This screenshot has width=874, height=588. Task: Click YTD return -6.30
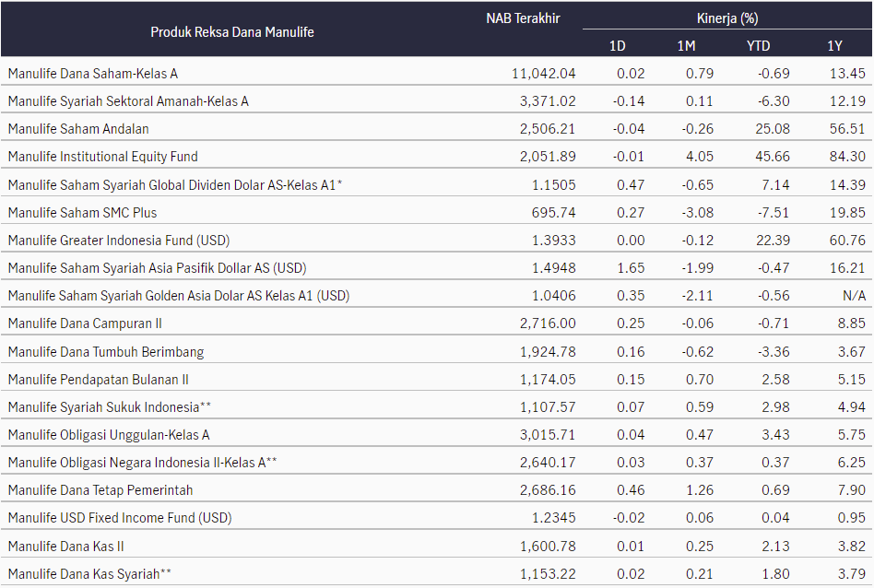[x=774, y=101]
